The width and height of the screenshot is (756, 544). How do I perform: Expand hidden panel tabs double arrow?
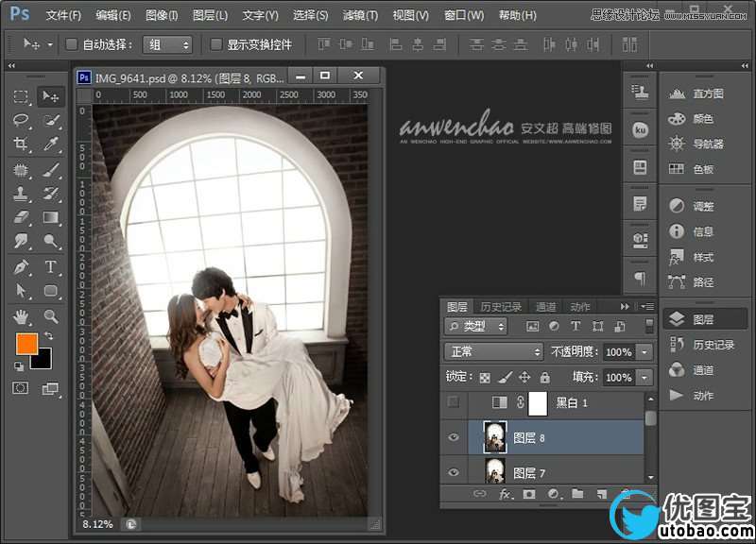625,306
